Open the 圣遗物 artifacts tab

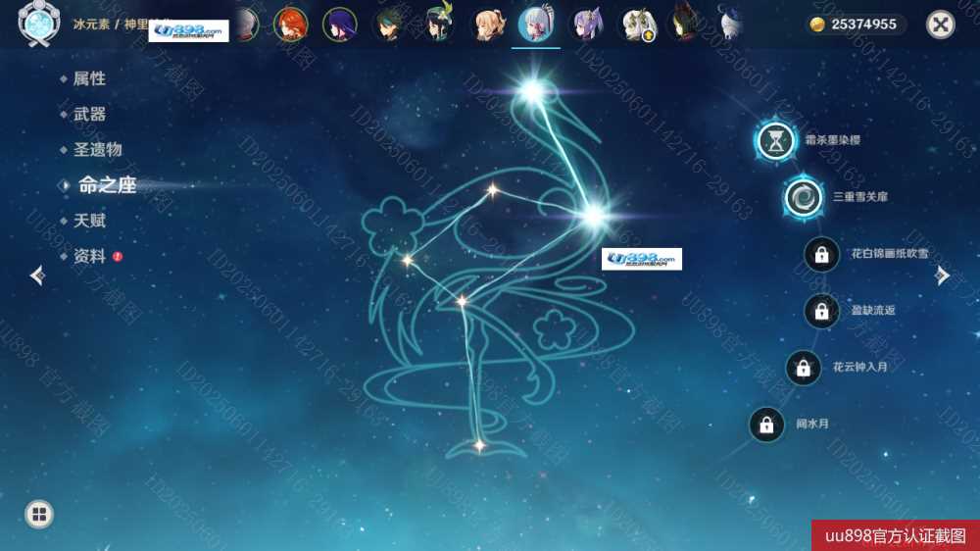(97, 149)
